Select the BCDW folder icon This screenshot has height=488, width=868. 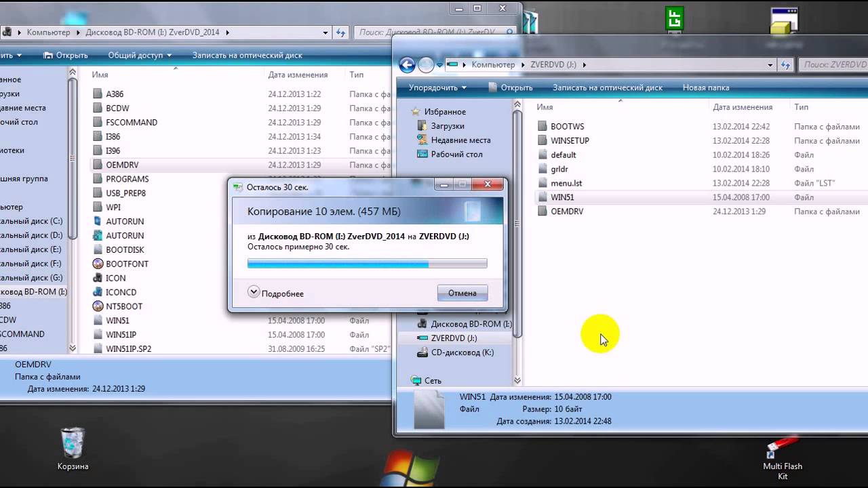tap(97, 108)
